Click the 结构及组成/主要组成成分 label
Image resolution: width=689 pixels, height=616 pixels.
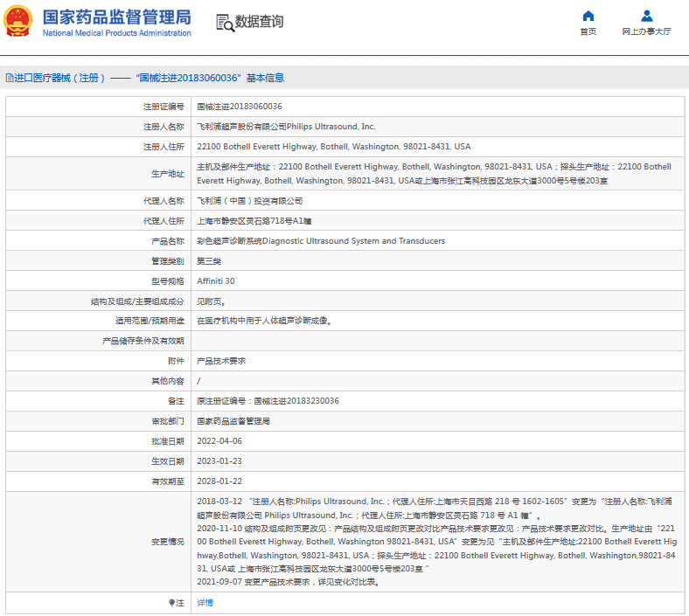point(137,301)
